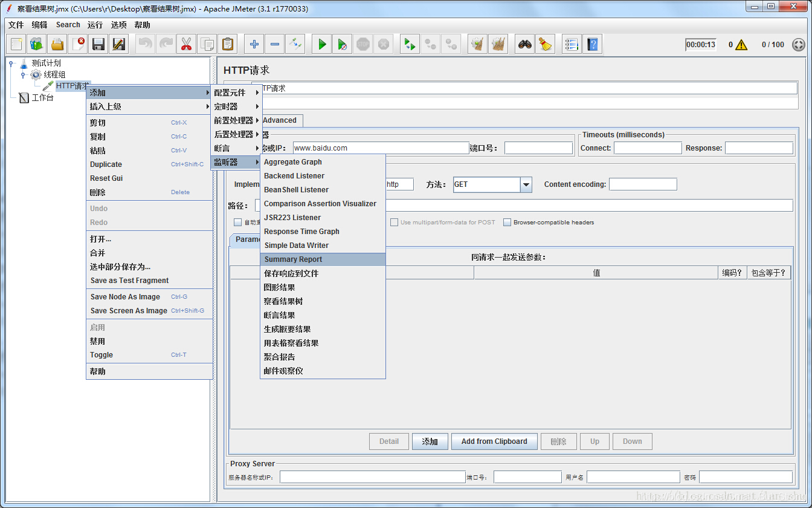The width and height of the screenshot is (812, 508).
Task: Click the 删除 button below parameter table
Action: tap(559, 441)
